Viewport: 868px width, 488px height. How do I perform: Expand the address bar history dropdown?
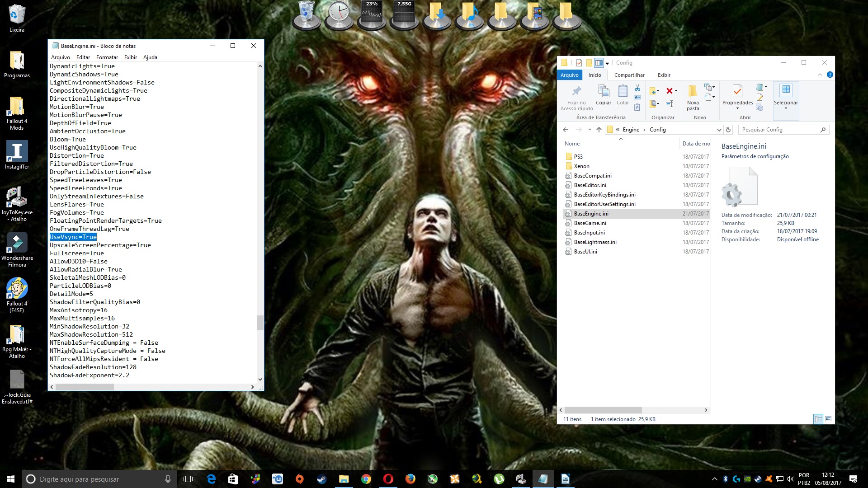click(719, 130)
